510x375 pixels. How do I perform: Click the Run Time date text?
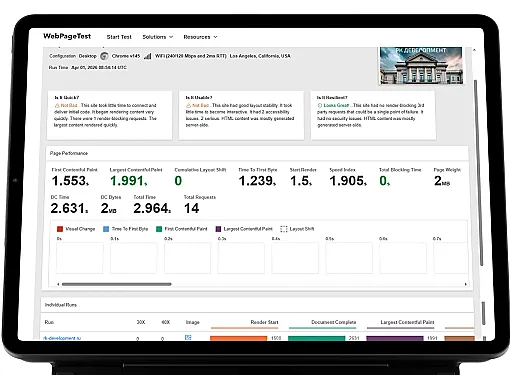pos(99,68)
